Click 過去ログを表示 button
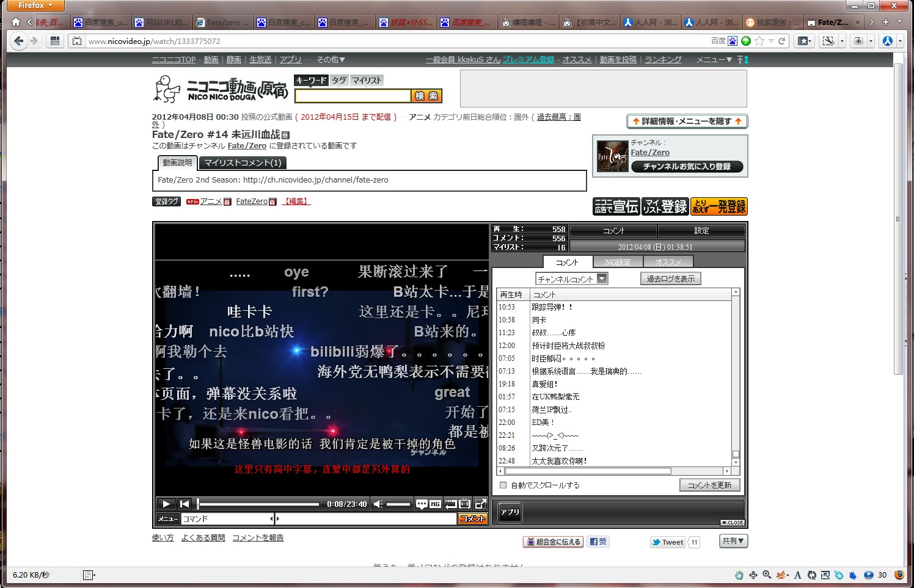 pyautogui.click(x=671, y=279)
